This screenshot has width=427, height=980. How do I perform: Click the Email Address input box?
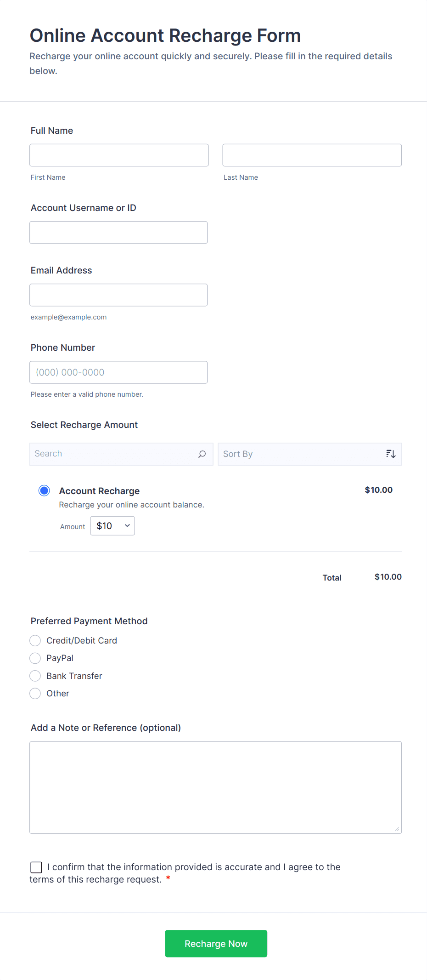point(118,295)
